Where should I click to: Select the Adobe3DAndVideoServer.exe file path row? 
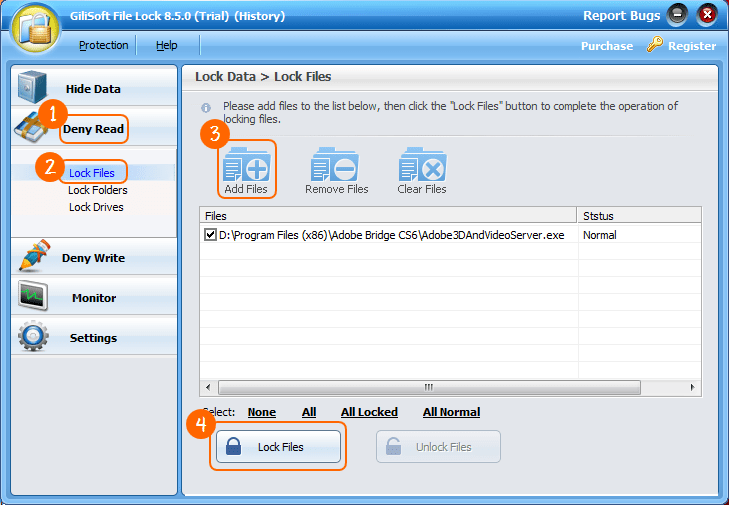click(x=391, y=235)
